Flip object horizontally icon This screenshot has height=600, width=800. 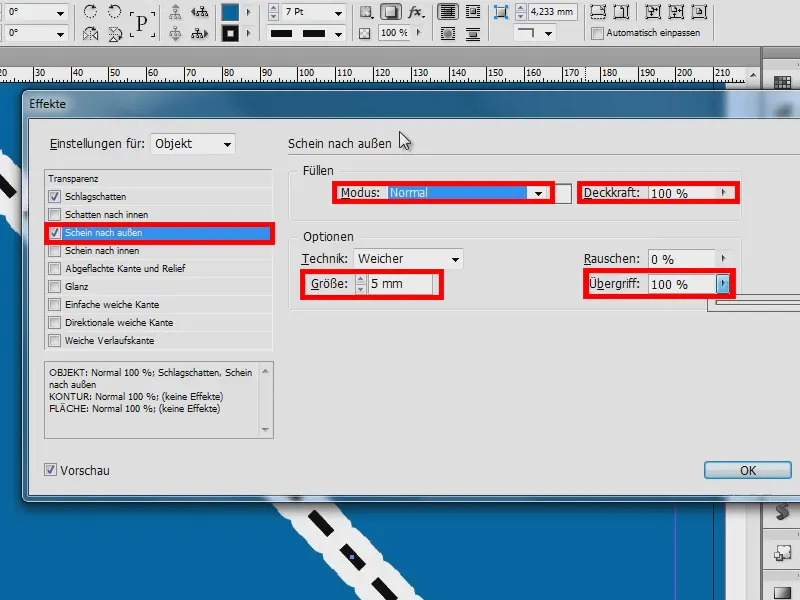pyautogui.click(x=90, y=34)
